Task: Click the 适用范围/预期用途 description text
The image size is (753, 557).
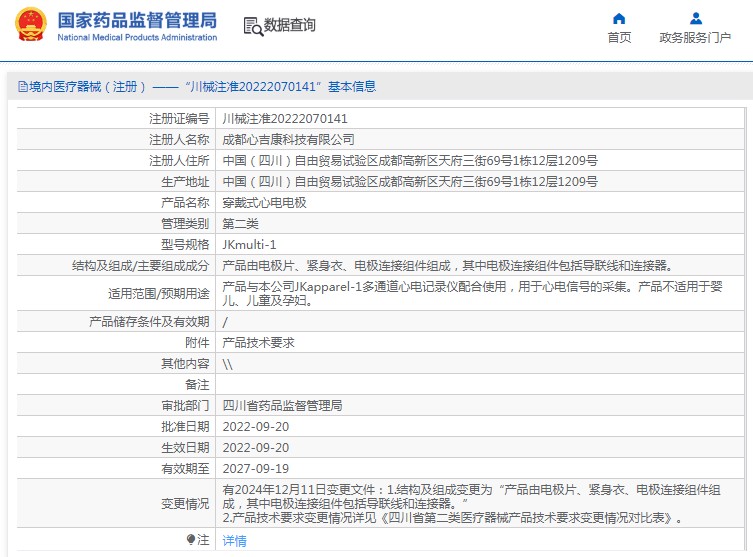Action: point(473,293)
